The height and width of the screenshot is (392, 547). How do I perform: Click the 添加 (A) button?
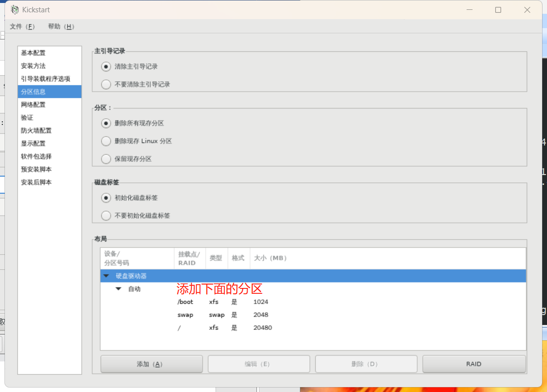pyautogui.click(x=151, y=364)
